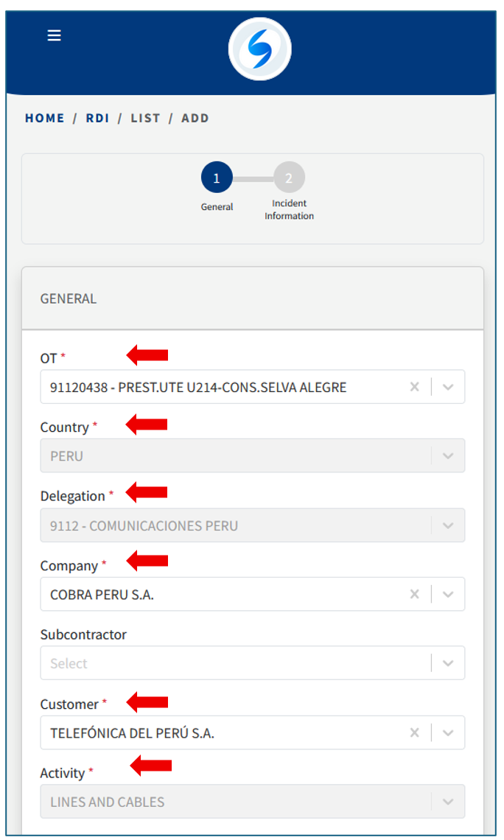Open the Delegation dropdown arrow
504x840 pixels.
pyautogui.click(x=448, y=526)
